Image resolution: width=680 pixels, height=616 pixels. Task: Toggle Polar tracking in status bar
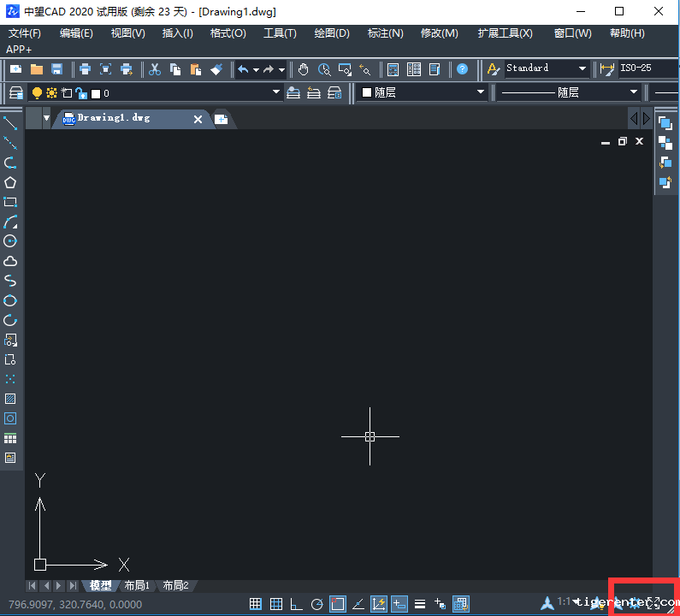(x=317, y=604)
